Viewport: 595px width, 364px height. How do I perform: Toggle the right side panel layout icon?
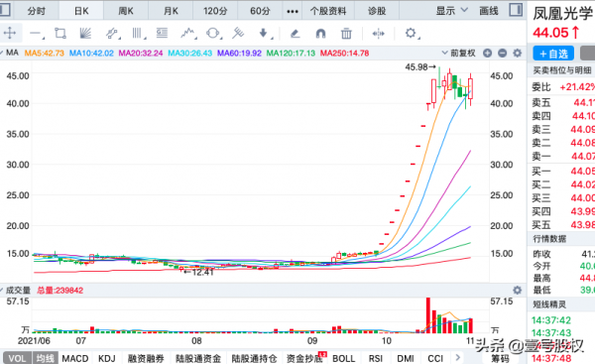(x=516, y=10)
